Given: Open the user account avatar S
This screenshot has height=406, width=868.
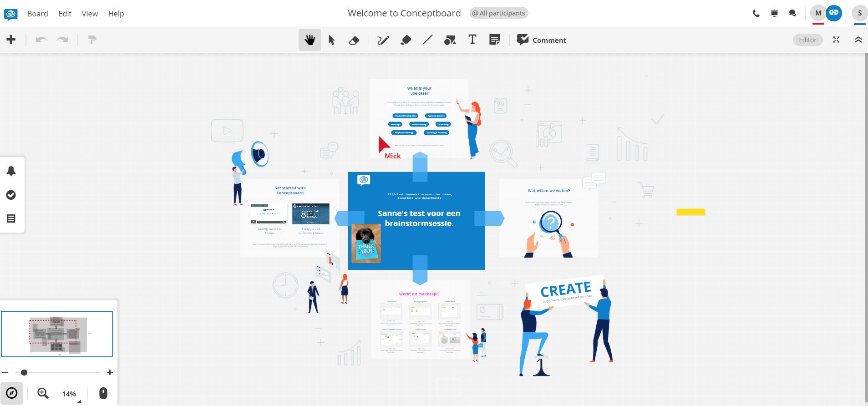Looking at the screenshot, I should 860,13.
